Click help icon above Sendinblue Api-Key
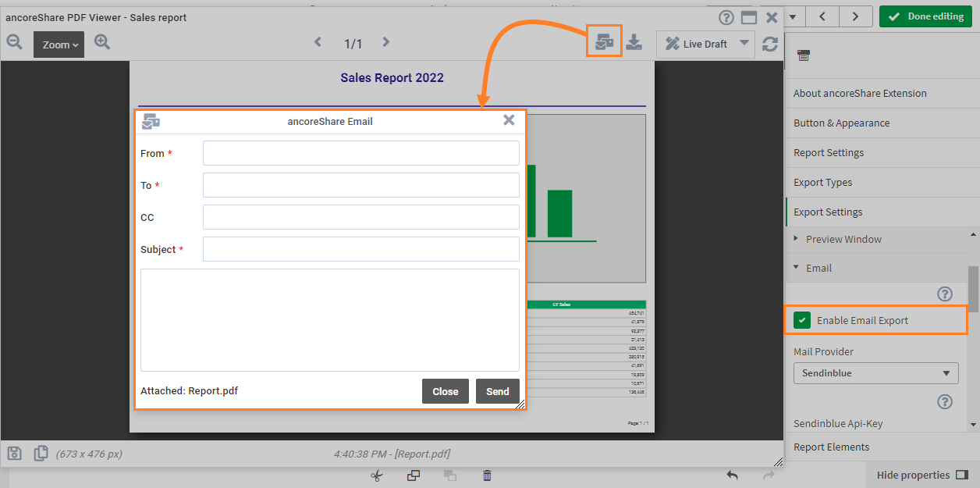This screenshot has height=488, width=980. pyautogui.click(x=945, y=401)
